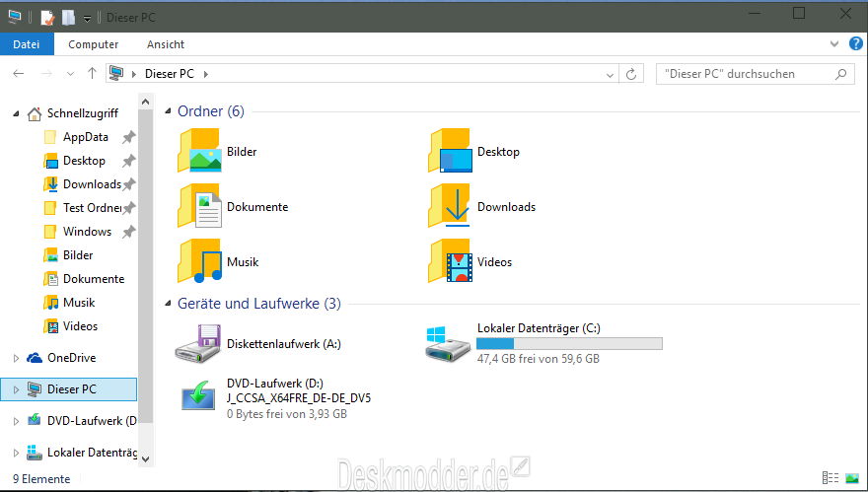Expand the DVD-Laufwerk sidebar node
The image size is (868, 492).
click(x=16, y=422)
